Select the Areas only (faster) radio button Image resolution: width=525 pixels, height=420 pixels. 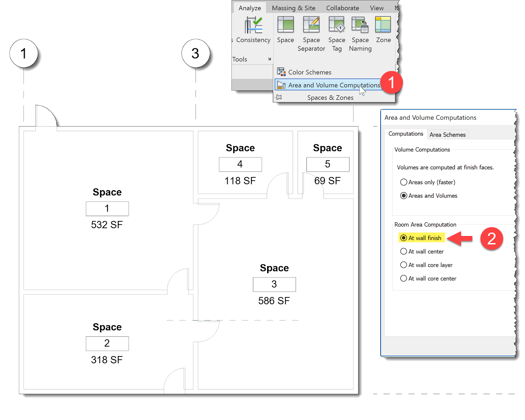pyautogui.click(x=404, y=182)
